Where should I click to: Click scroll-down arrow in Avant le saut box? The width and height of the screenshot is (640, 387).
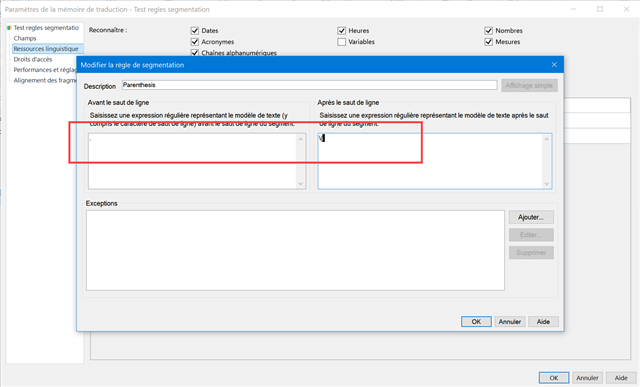pos(301,184)
